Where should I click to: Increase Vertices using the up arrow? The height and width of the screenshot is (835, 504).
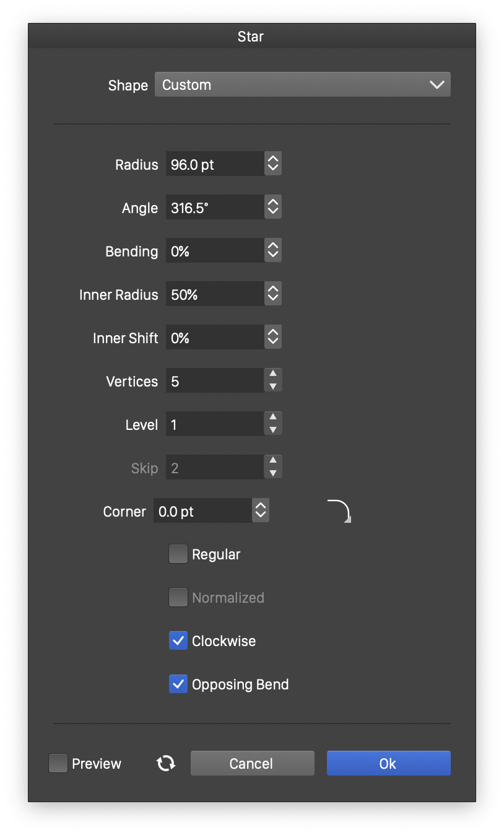click(273, 374)
